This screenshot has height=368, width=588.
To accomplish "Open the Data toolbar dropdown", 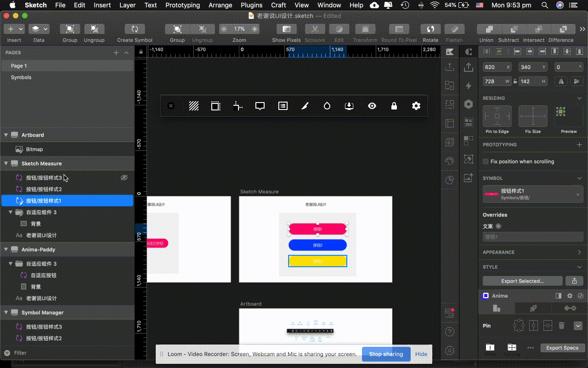I will click(x=39, y=29).
